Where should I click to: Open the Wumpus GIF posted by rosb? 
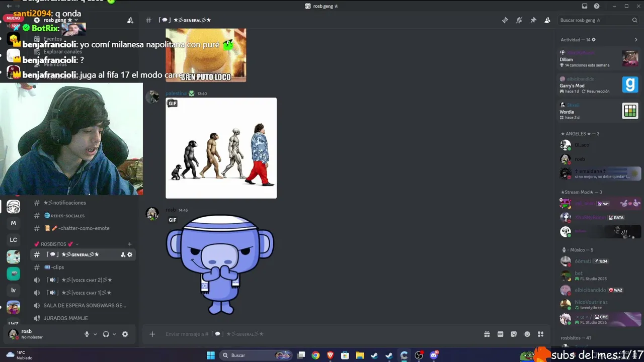[x=220, y=264]
